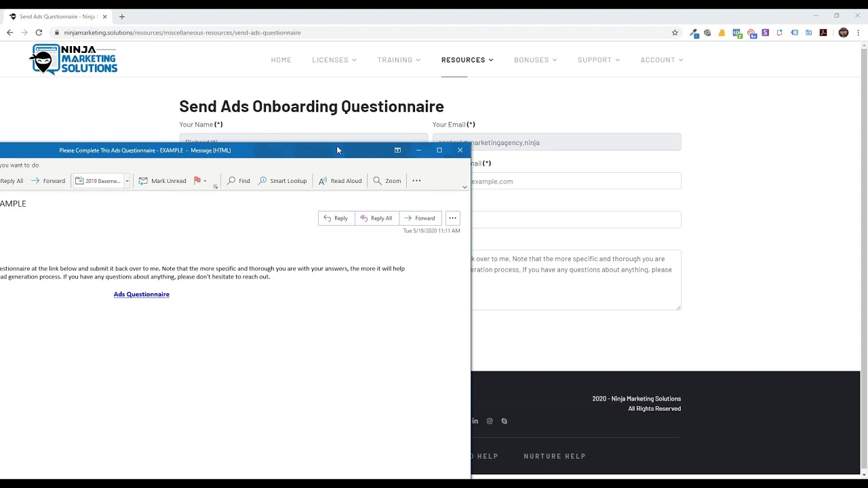The image size is (868, 488).
Task: Go back in the Chrome browser
Action: coord(9,33)
